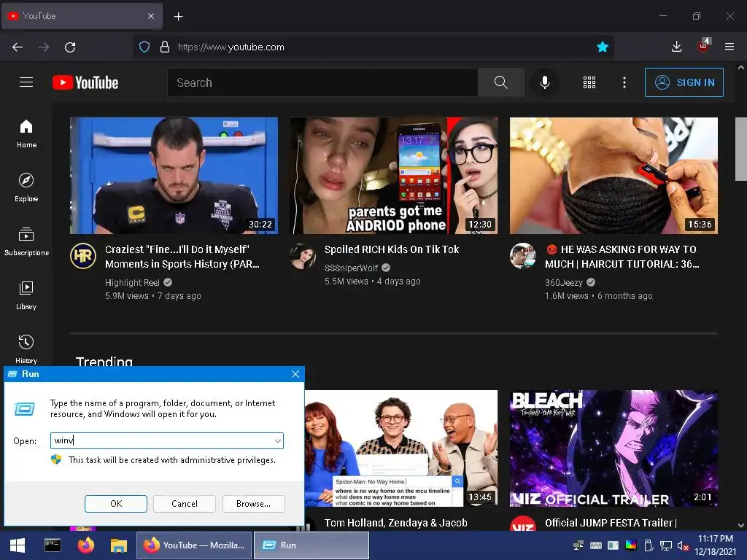Open File Explorer from taskbar
Image resolution: width=747 pixels, height=560 pixels.
click(x=119, y=545)
